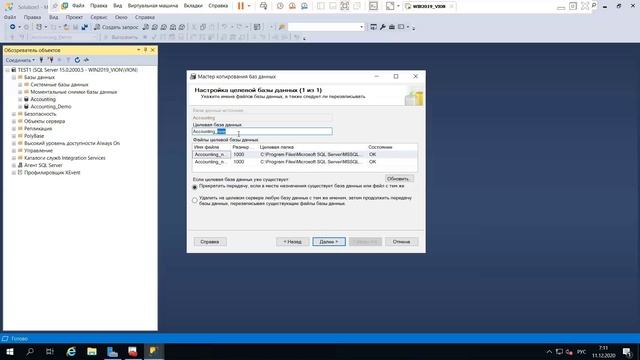Click the XEvent Profiler icon in the tree
640x360 pixels.
tap(20, 173)
